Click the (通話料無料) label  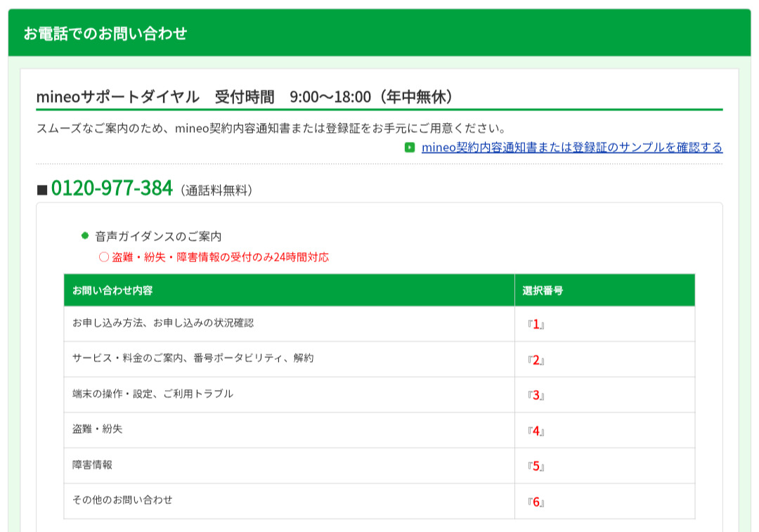216,190
